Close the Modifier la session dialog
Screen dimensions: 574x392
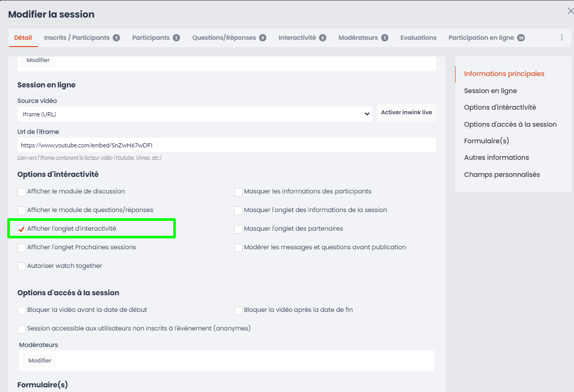tap(570, 11)
